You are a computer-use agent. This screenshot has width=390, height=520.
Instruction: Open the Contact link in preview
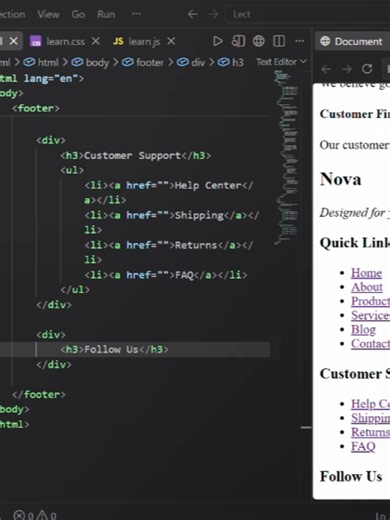370,343
